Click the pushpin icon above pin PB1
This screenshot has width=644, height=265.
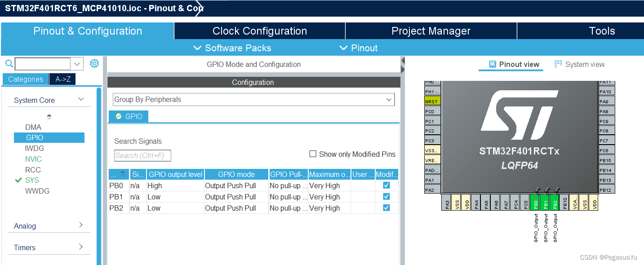pyautogui.click(x=546, y=190)
